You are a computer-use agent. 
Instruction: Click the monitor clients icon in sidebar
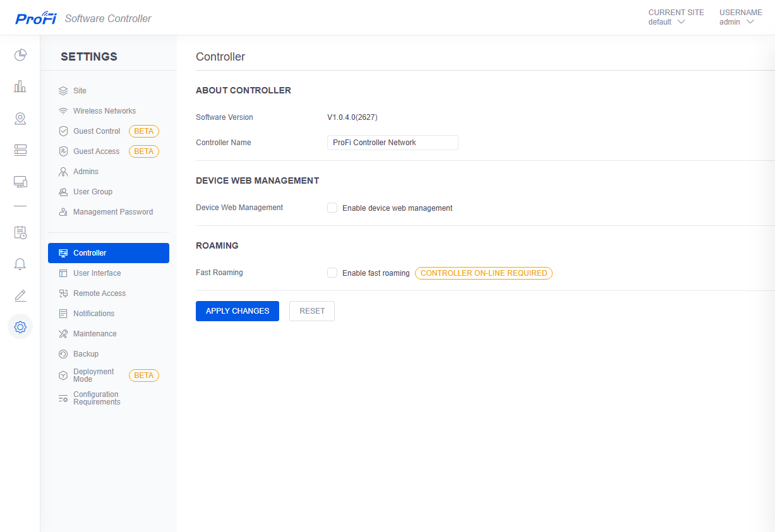[x=20, y=182]
